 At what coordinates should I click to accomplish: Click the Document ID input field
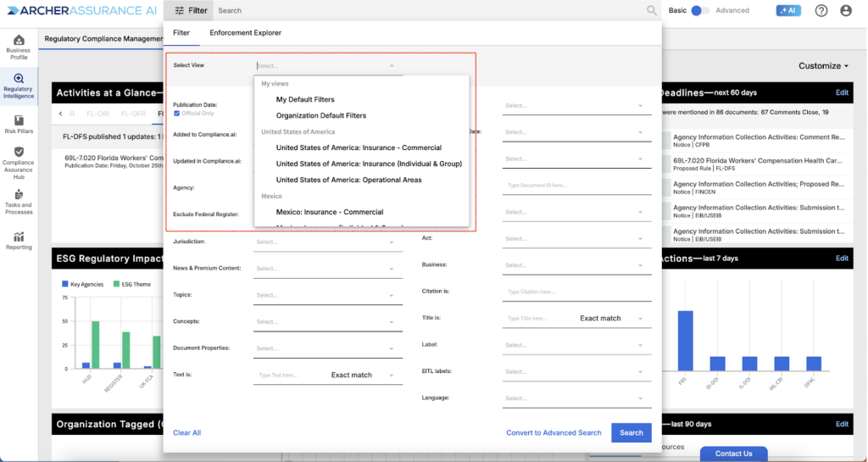pos(576,186)
